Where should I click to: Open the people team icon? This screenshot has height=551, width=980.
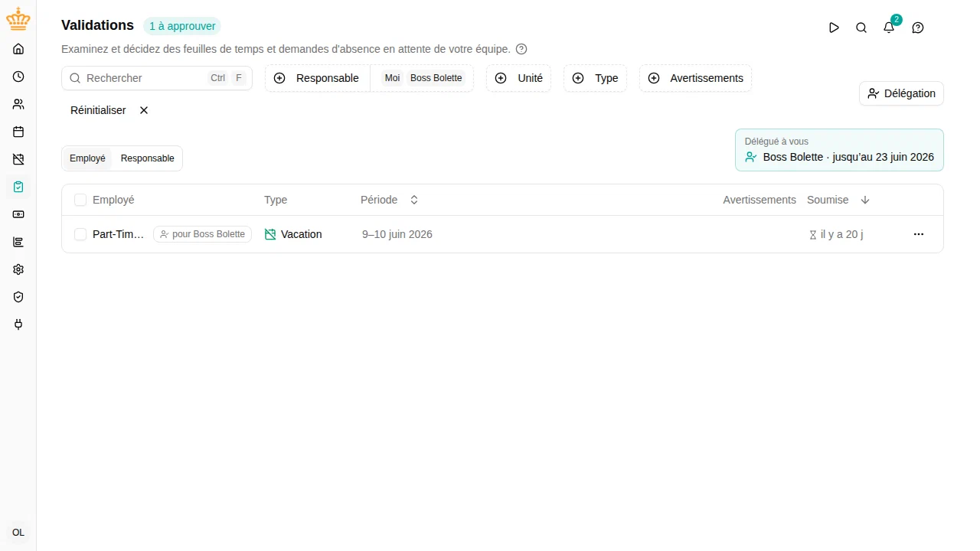(x=18, y=104)
